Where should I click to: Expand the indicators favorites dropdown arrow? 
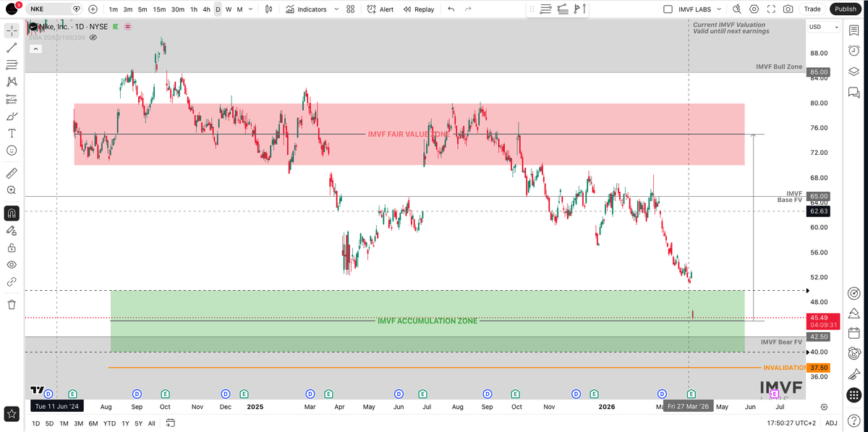(x=336, y=9)
